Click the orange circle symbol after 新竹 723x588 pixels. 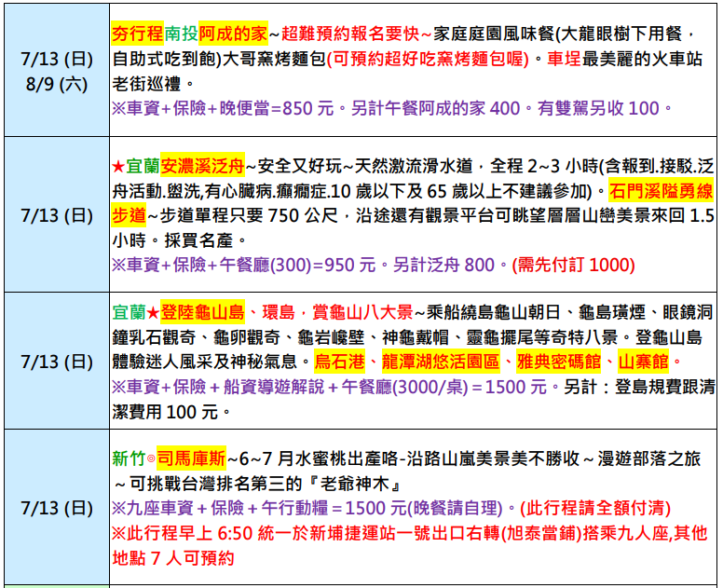[x=151, y=458]
